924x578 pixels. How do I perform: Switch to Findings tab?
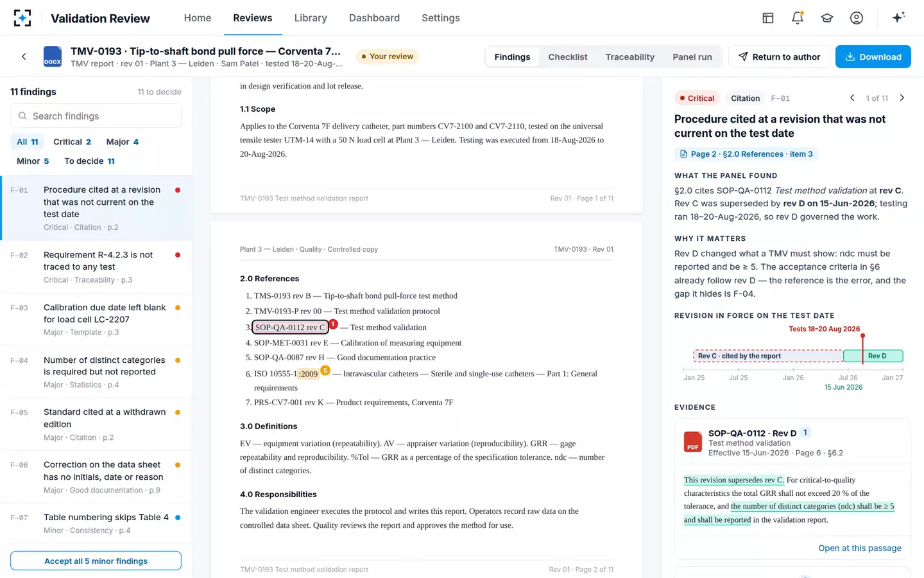point(512,57)
